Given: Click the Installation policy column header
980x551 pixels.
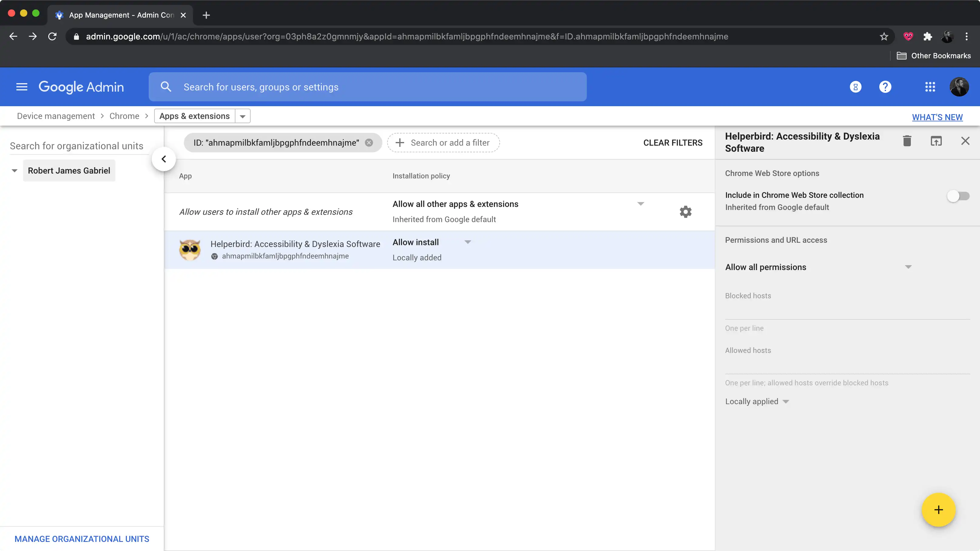Looking at the screenshot, I should coord(421,176).
